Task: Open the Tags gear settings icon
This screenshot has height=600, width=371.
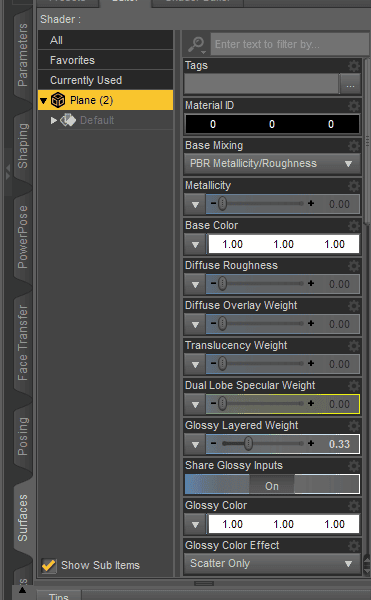Action: (354, 66)
